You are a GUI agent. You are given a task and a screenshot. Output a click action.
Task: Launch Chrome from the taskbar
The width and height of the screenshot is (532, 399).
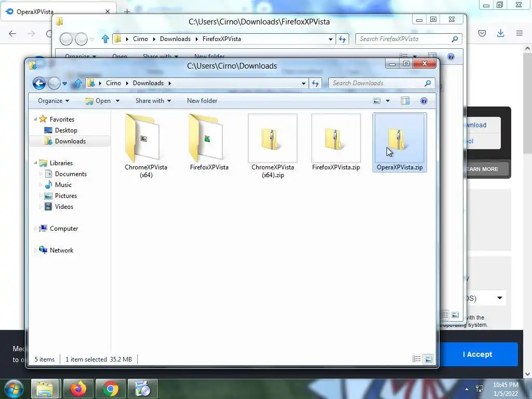[x=110, y=389]
